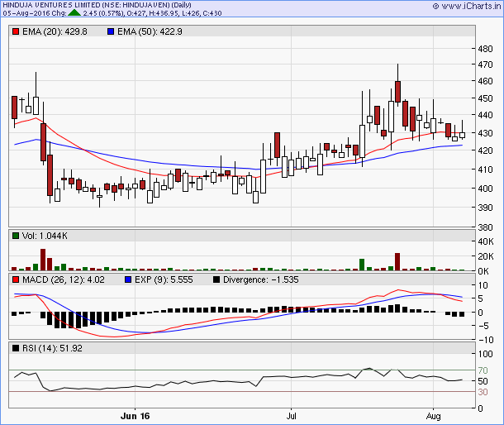Click the 'Aug' date axis label
The height and width of the screenshot is (425, 504).
(x=433, y=416)
